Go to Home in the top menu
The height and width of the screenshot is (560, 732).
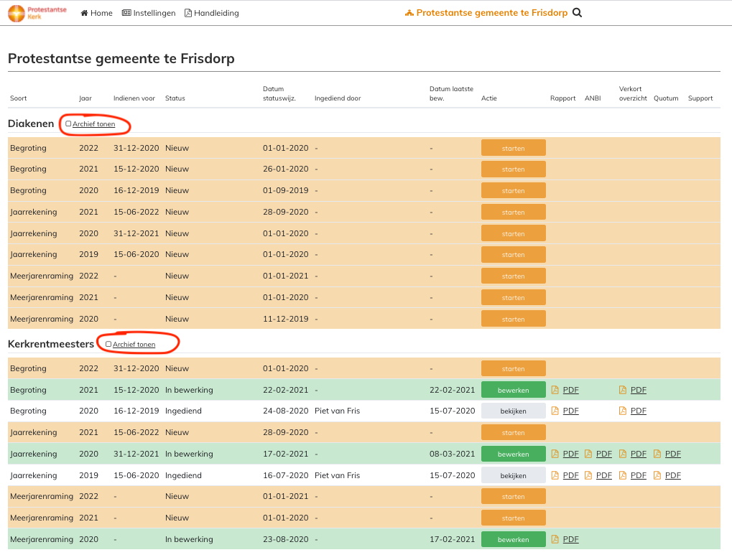pos(96,13)
